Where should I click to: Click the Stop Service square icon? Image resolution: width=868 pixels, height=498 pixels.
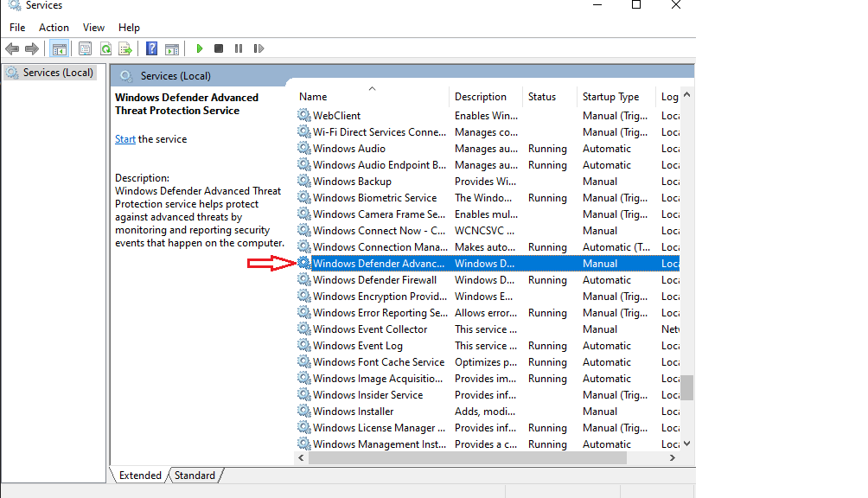[x=219, y=48]
